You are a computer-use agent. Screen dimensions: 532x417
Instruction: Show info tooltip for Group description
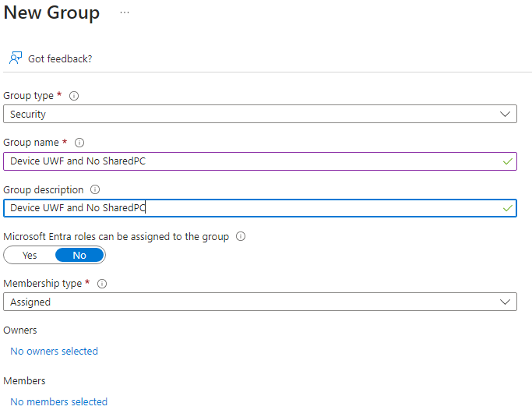(95, 189)
